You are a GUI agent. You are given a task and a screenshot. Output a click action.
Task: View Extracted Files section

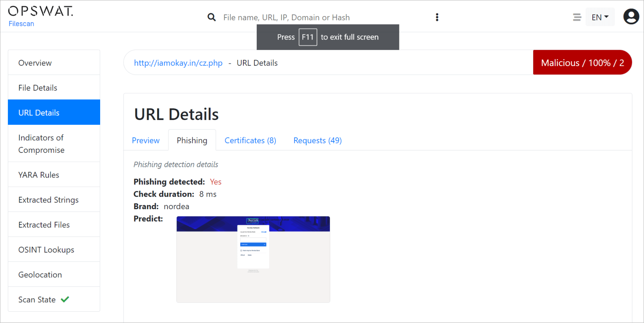tap(54, 224)
